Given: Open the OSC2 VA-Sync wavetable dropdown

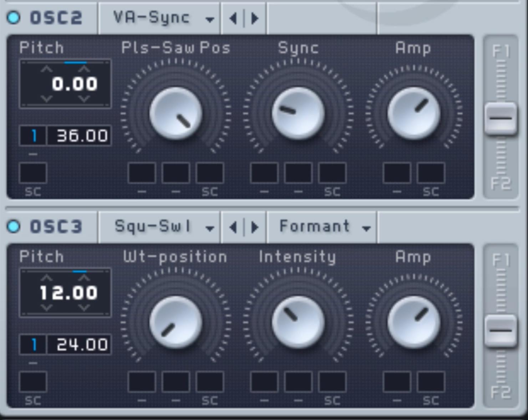Looking at the screenshot, I should (x=160, y=17).
